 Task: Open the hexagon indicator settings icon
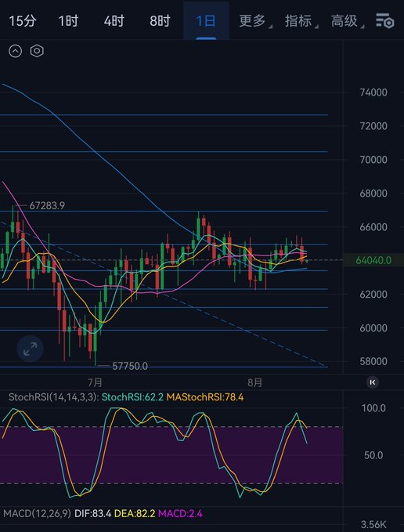point(37,51)
